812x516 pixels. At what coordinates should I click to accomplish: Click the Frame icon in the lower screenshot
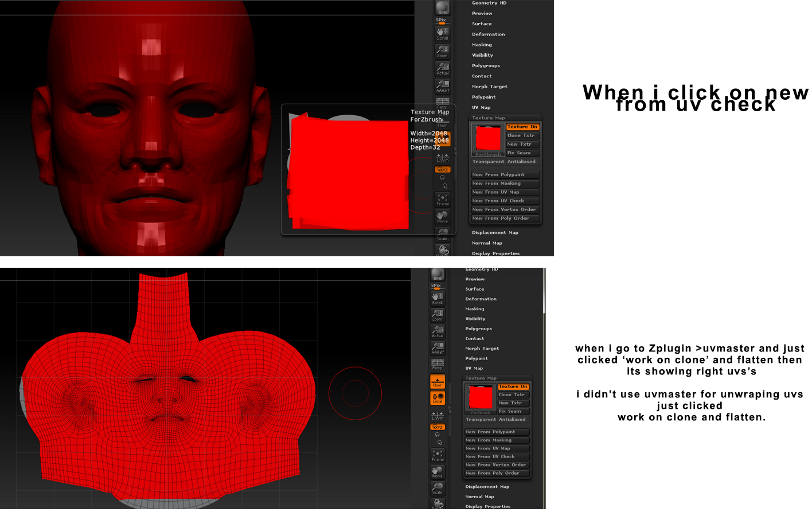[x=438, y=455]
